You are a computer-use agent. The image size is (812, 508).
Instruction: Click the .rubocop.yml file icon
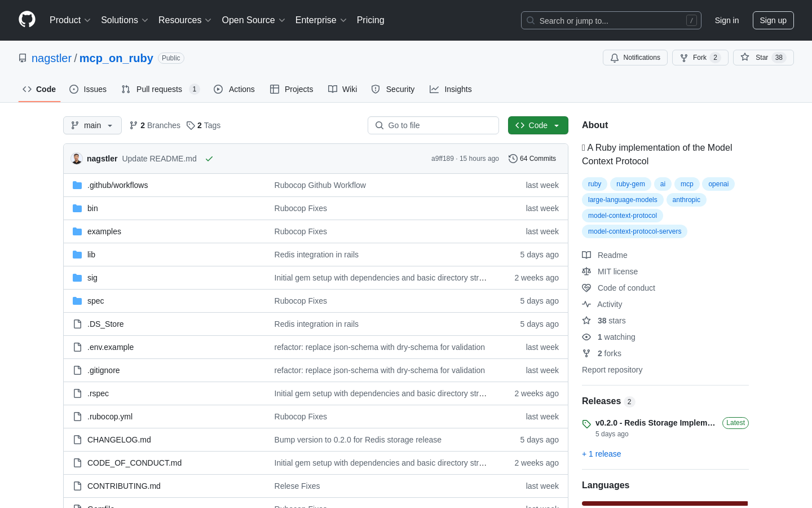pyautogui.click(x=77, y=417)
